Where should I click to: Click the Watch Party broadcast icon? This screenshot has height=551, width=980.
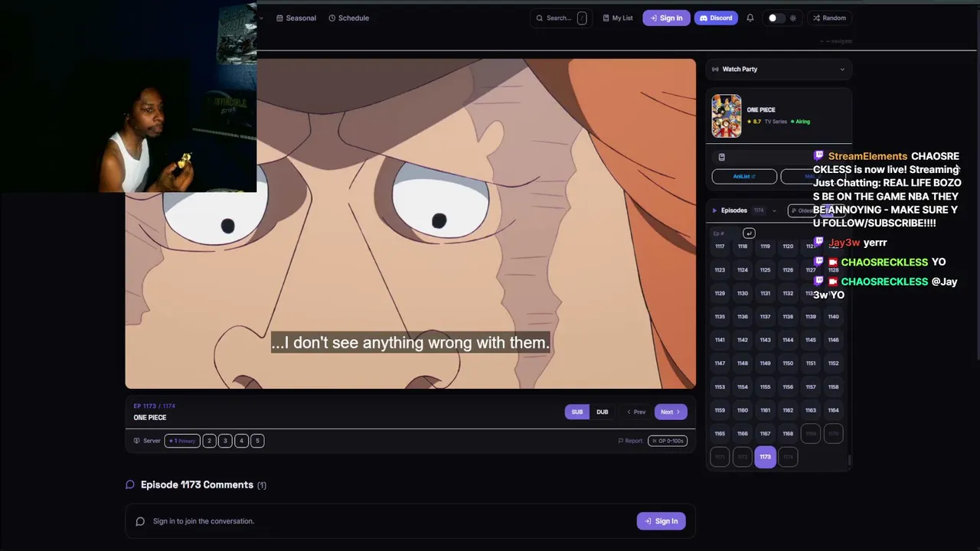(x=715, y=69)
